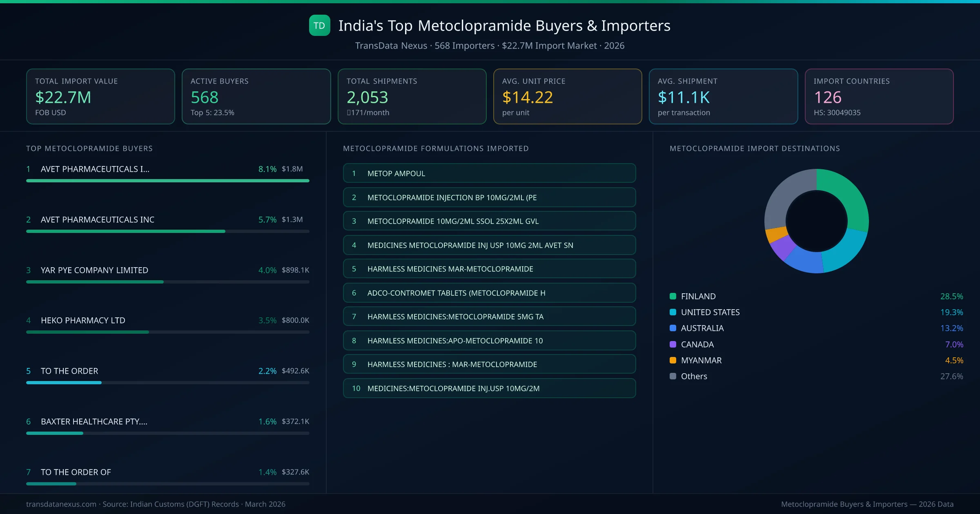
Task: Expand the BAXTER HEALTHCARE PTY.... entry
Action: tap(94, 421)
